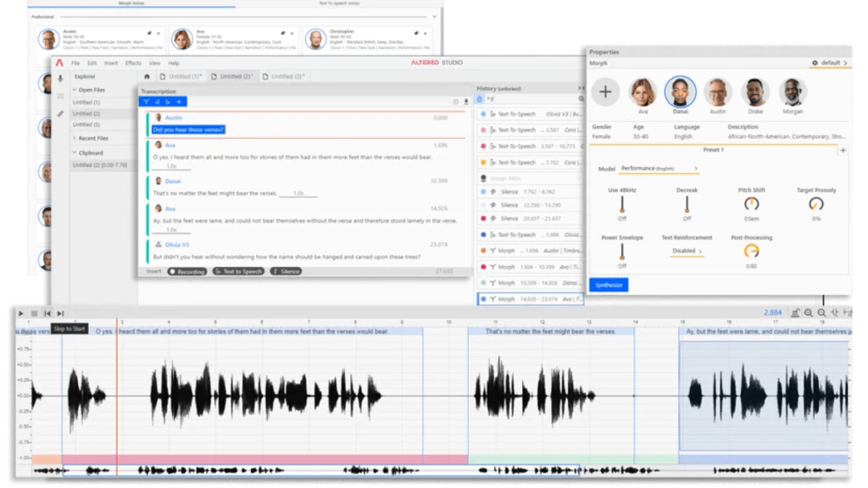The height and width of the screenshot is (488, 868).
Task: Toggle the Decreak switch
Action: click(x=687, y=205)
